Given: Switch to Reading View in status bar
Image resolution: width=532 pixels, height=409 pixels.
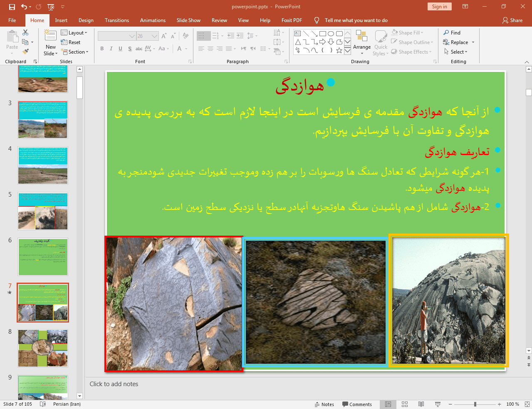Looking at the screenshot, I should tap(421, 404).
